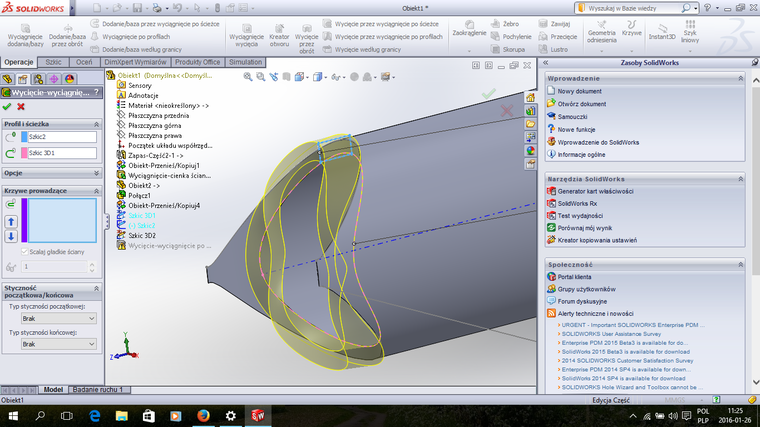
Task: Open Szyk liniowy linear pattern
Action: click(x=690, y=32)
